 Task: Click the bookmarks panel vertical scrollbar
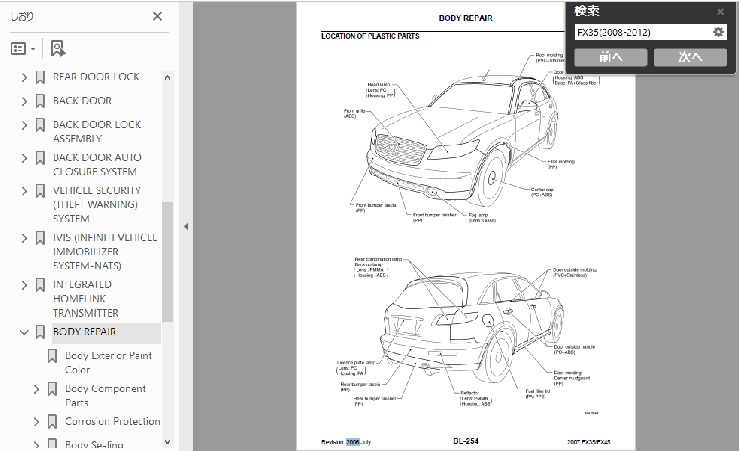pos(167,260)
